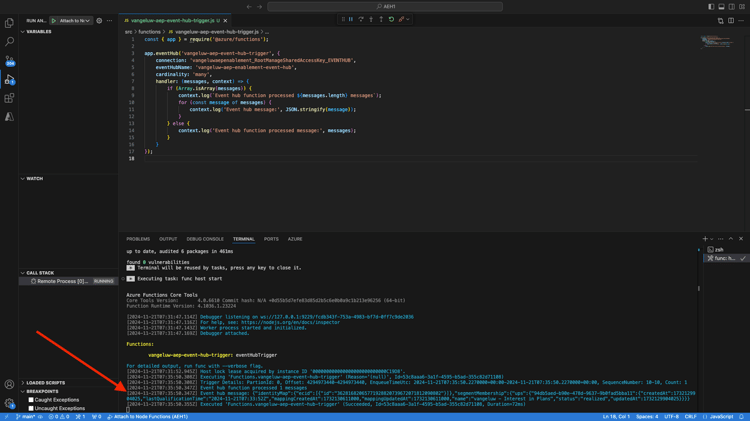The height and width of the screenshot is (421, 750).
Task: Select the zsh terminal in terminal list
Action: tap(721, 249)
